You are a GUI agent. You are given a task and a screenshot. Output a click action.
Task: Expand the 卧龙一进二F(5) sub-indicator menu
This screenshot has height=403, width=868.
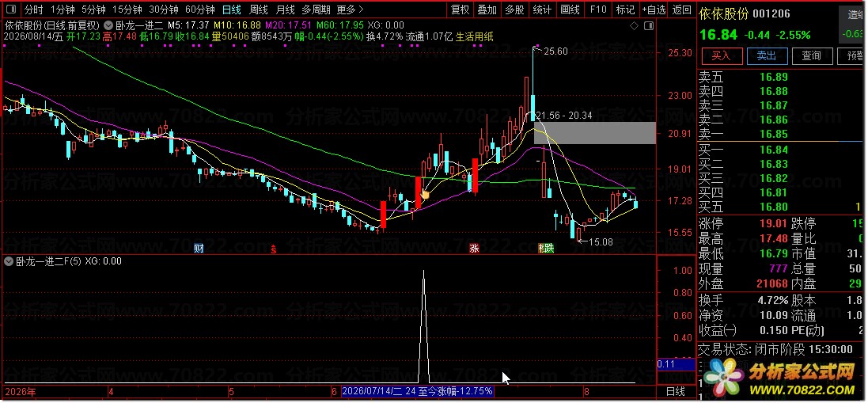click(8, 261)
